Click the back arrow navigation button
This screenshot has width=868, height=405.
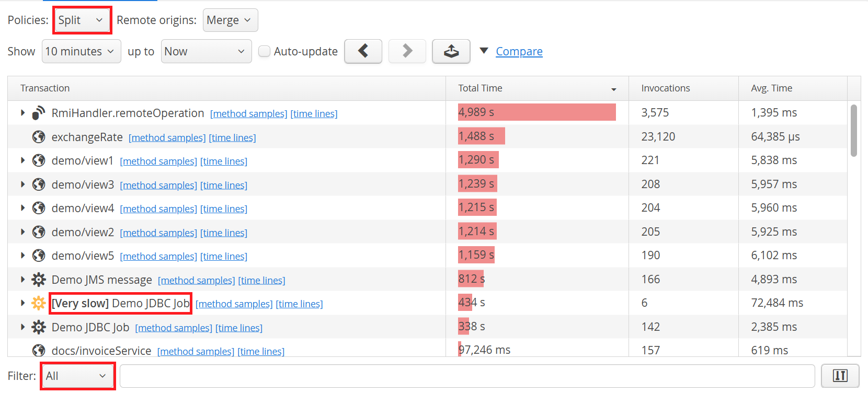363,51
